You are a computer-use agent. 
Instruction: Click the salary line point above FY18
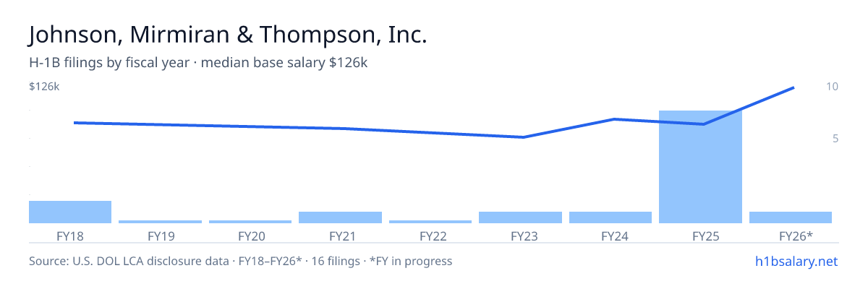click(x=75, y=123)
